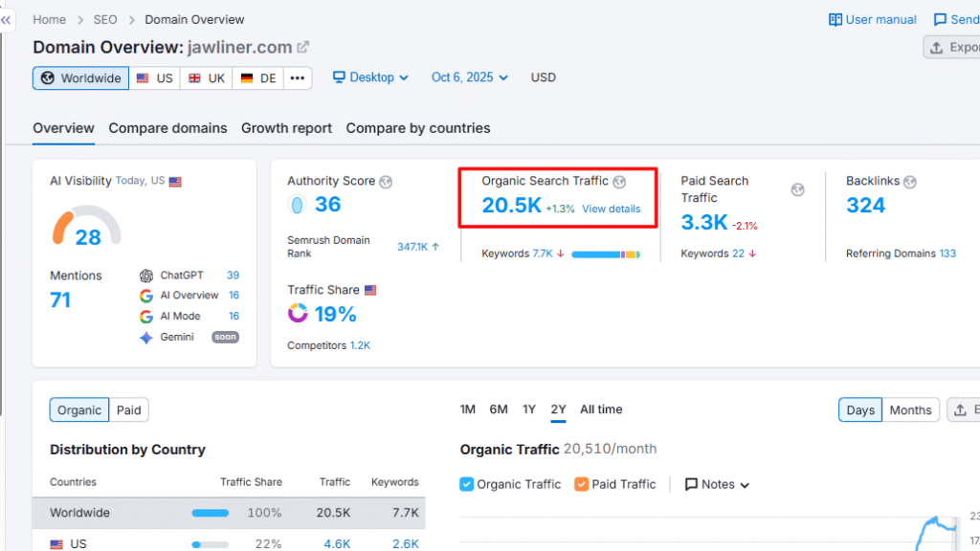Select the 1Y time range option
980x551 pixels.
pyautogui.click(x=528, y=409)
